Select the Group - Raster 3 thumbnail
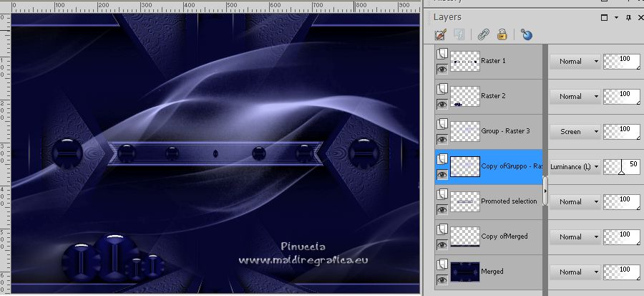 point(465,132)
